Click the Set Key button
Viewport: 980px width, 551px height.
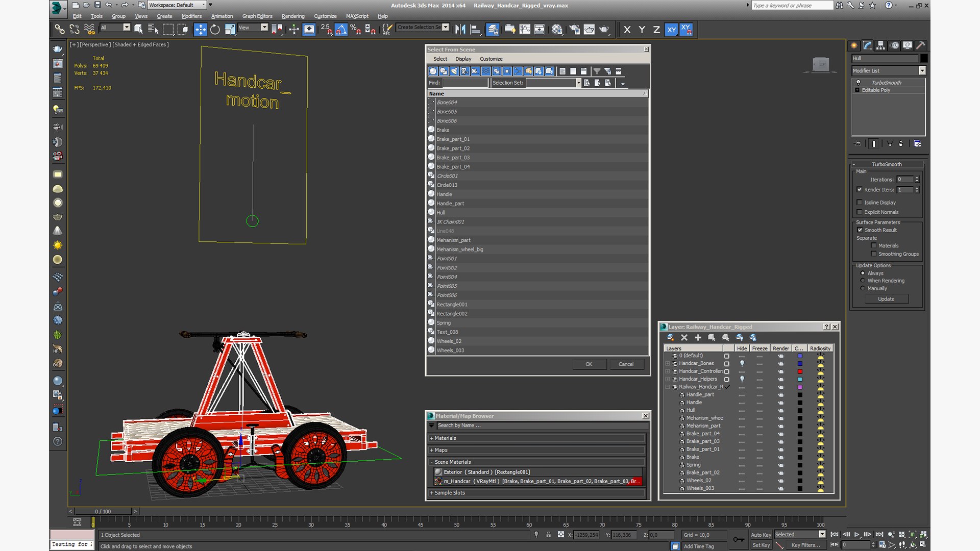pos(761,545)
